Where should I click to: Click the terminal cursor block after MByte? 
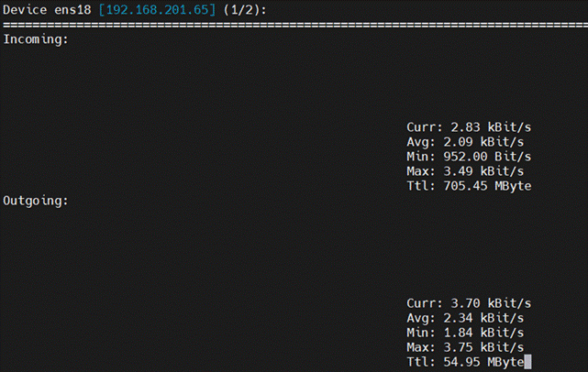[527, 362]
